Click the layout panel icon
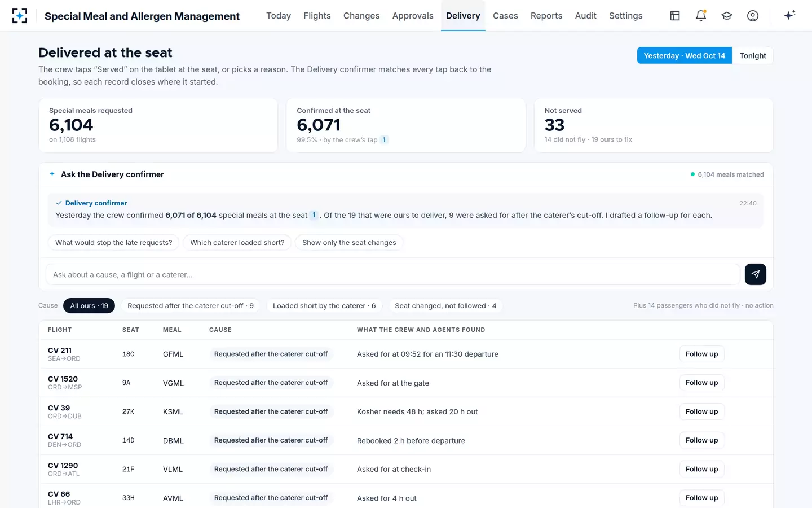Viewport: 812px width, 508px height. coord(675,16)
